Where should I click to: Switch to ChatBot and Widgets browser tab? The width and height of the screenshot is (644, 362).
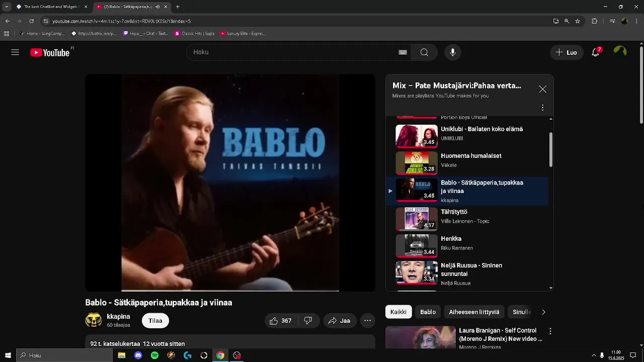coord(51,7)
